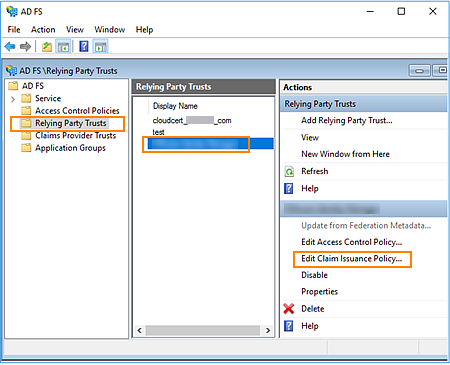This screenshot has height=365, width=450.
Task: Click Add Relying Party Trust action
Action: (x=347, y=120)
